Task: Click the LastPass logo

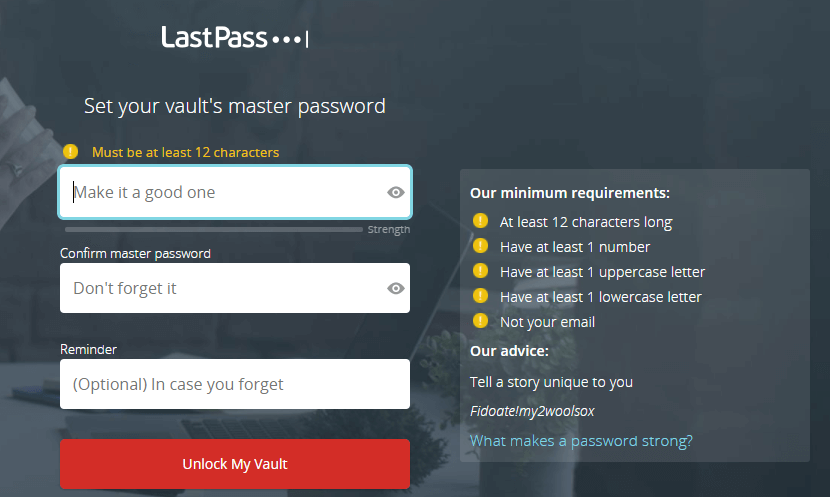Action: [x=235, y=38]
